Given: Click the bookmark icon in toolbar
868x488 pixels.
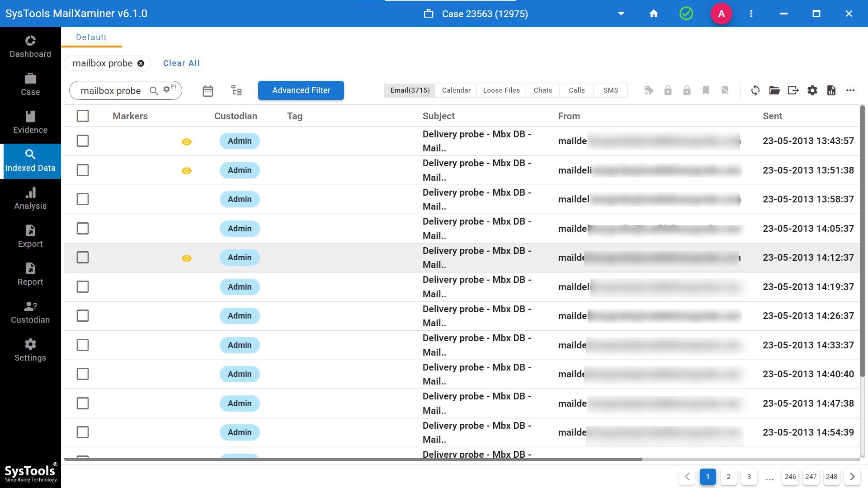Looking at the screenshot, I should point(706,90).
